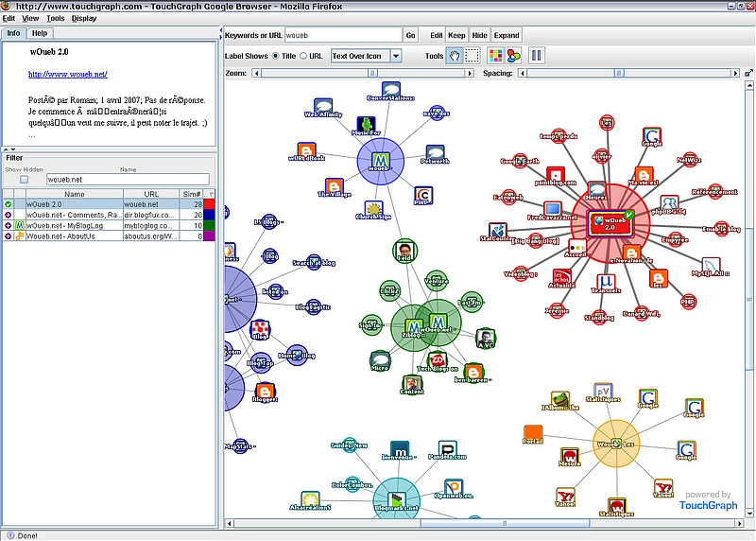Expand wOueb.net Comments row plus icon
Viewport: 756px width, 541px height.
click(9, 216)
